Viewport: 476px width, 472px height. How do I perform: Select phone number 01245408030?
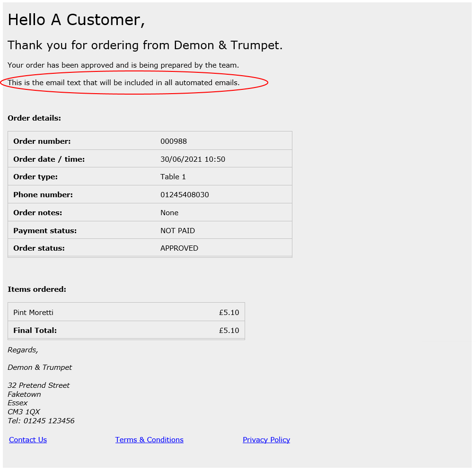tap(185, 195)
